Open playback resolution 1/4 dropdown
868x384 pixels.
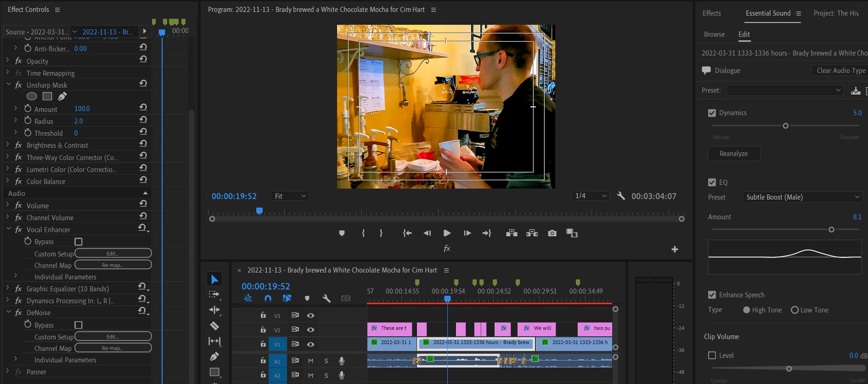pos(591,196)
